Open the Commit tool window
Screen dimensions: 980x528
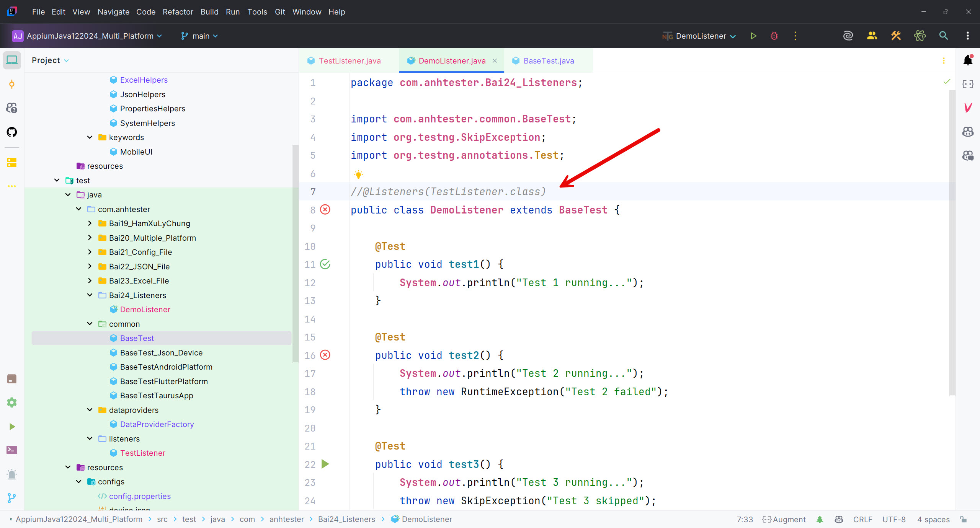12,84
